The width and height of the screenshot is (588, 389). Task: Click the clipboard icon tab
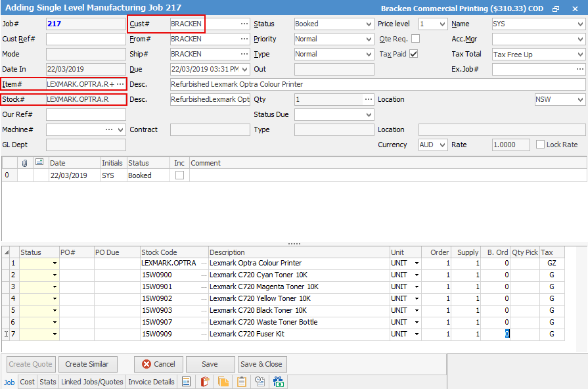[242, 382]
